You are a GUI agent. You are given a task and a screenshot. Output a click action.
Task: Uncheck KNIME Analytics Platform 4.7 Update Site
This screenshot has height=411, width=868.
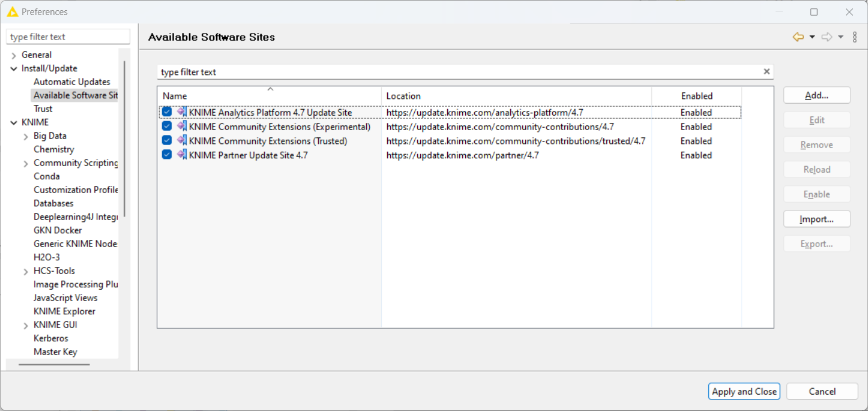pyautogui.click(x=167, y=112)
